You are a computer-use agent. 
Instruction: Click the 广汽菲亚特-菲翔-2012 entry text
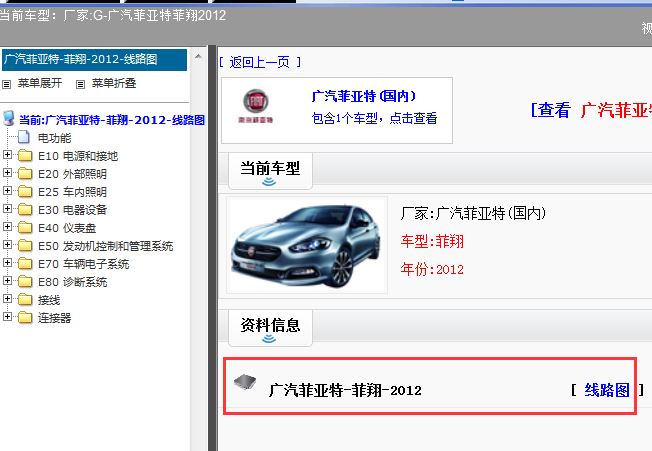click(345, 390)
